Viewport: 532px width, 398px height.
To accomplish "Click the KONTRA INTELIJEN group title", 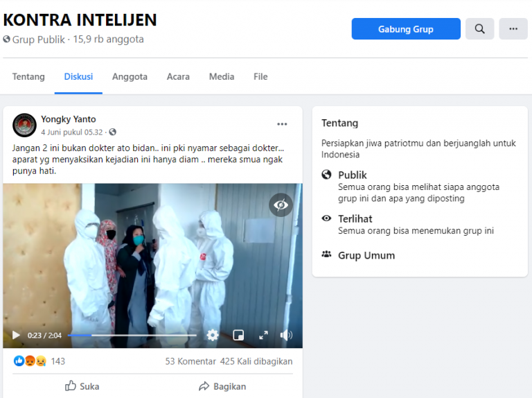I will (x=80, y=19).
